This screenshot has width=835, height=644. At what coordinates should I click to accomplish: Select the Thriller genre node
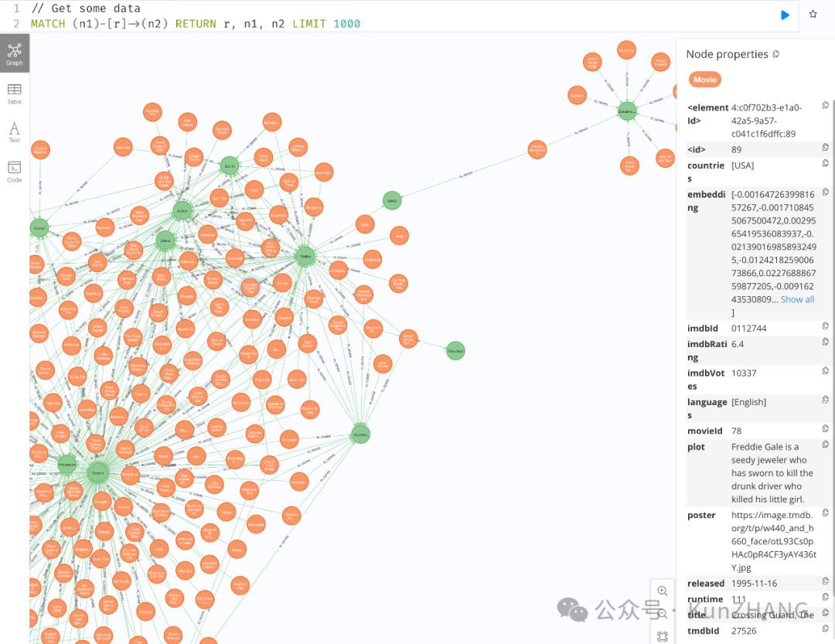(305, 256)
